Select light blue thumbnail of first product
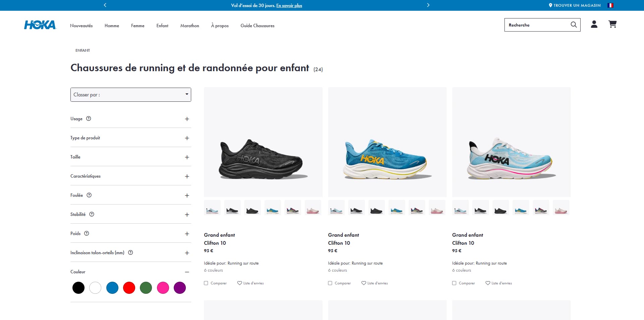The height and width of the screenshot is (320, 644). [x=212, y=208]
